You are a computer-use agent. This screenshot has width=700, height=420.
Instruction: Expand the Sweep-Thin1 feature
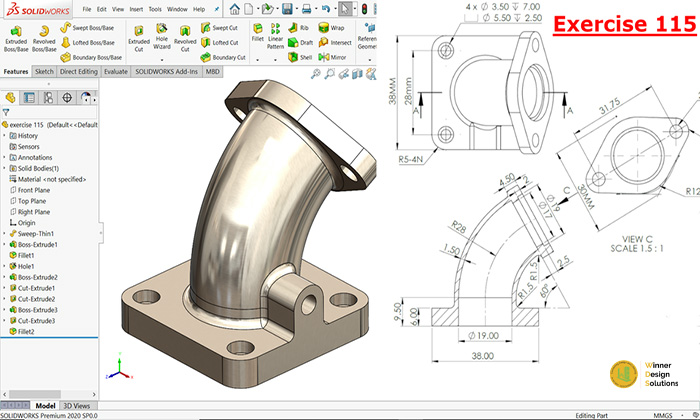pyautogui.click(x=4, y=233)
